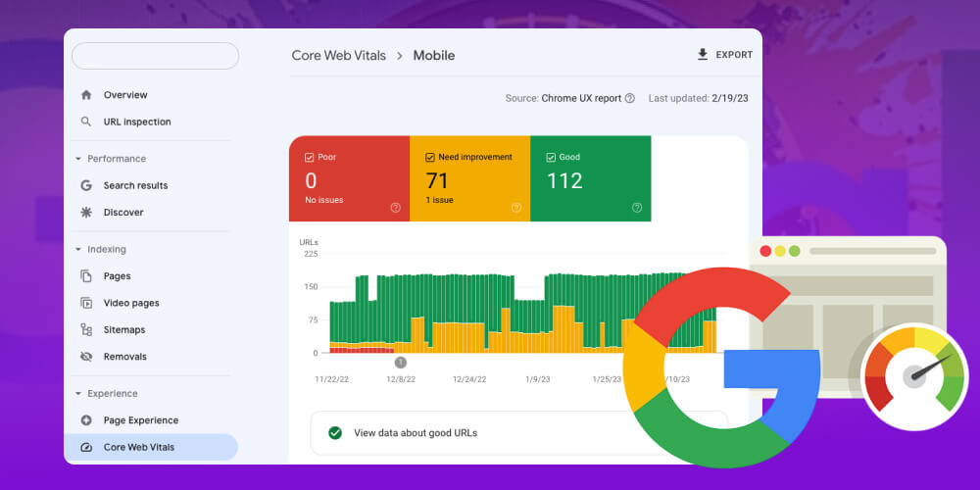Click help icon on the Good card
Image resolution: width=980 pixels, height=490 pixels.
click(x=637, y=208)
